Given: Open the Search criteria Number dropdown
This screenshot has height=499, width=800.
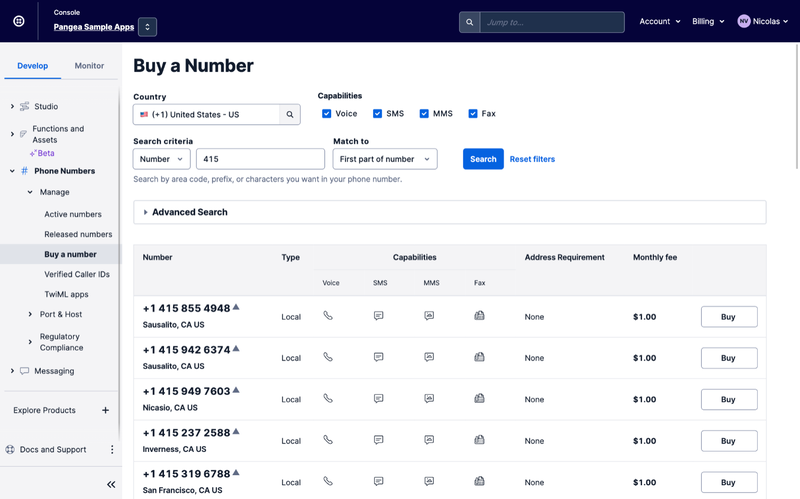Looking at the screenshot, I should point(161,159).
